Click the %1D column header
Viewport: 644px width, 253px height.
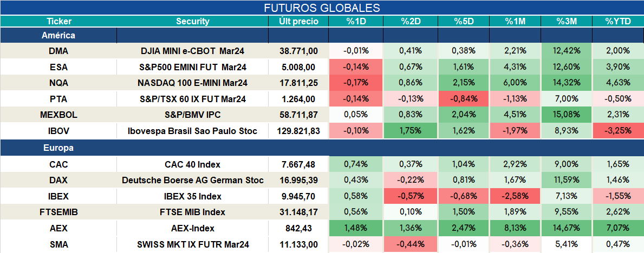[356, 22]
